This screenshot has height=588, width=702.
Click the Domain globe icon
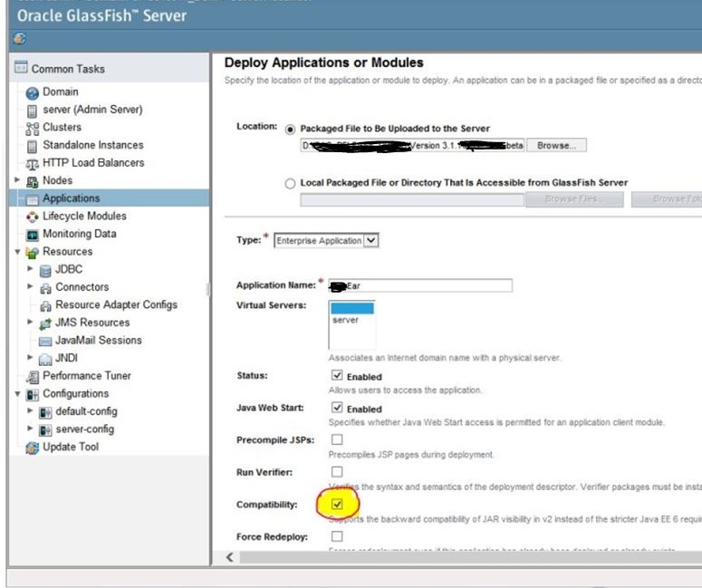tap(33, 92)
